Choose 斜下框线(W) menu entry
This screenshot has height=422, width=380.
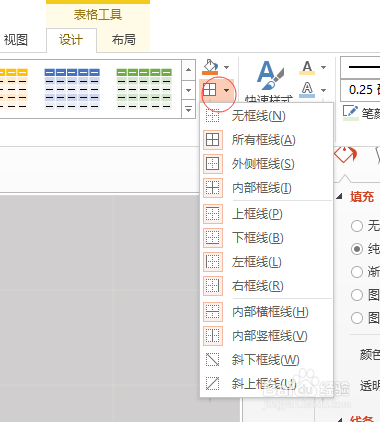coord(267,360)
